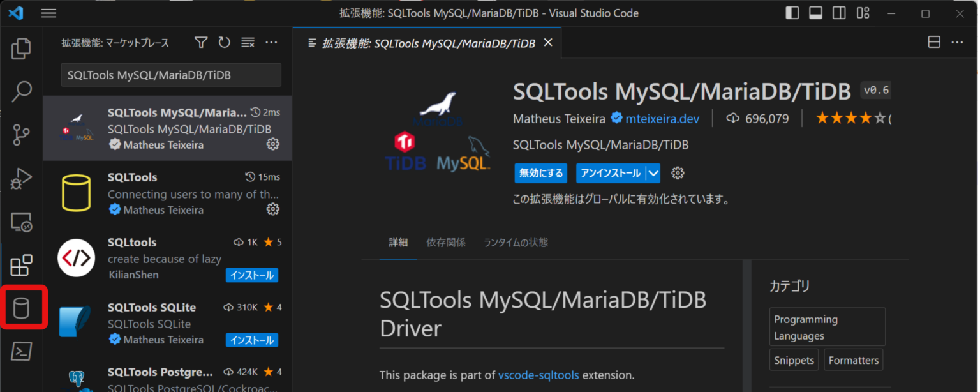The width and height of the screenshot is (980, 392).
Task: Open the Extensions view icon
Action: tap(21, 264)
